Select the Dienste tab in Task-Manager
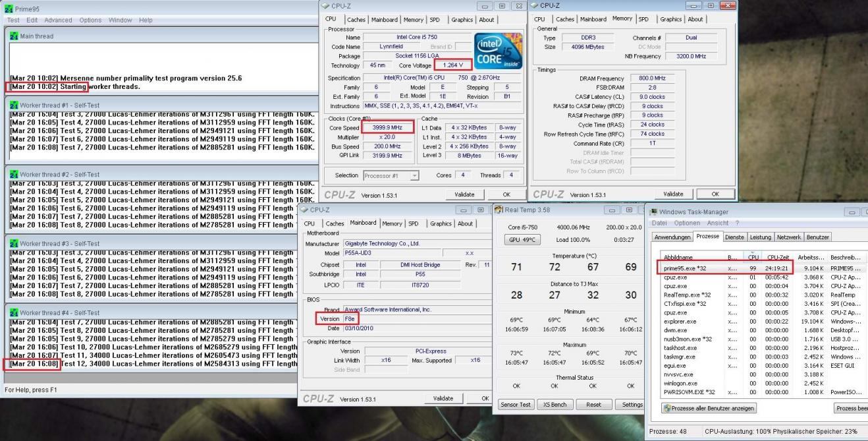The width and height of the screenshot is (868, 441). coord(734,237)
